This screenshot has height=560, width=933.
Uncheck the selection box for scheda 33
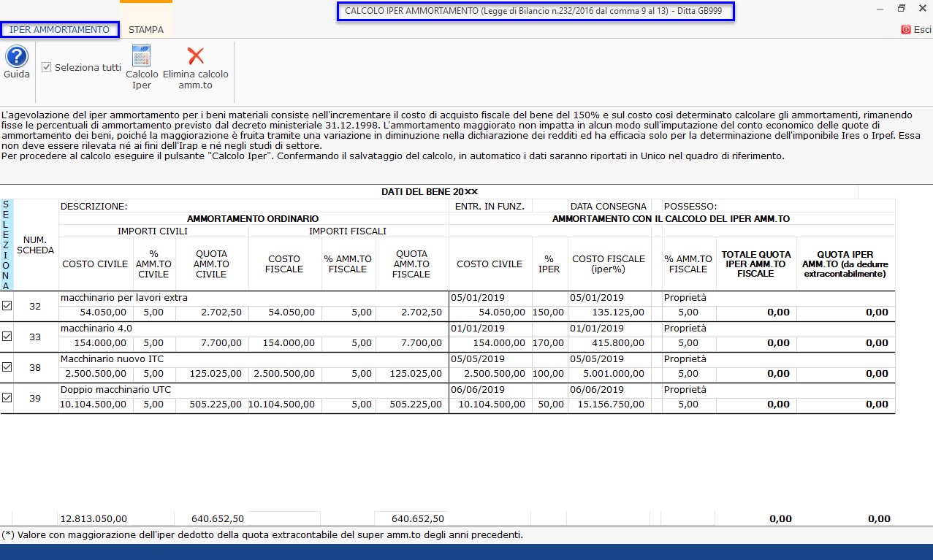point(7,337)
